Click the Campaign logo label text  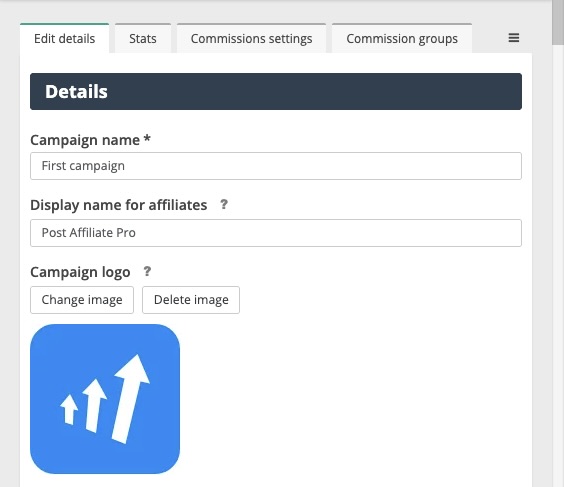click(80, 272)
